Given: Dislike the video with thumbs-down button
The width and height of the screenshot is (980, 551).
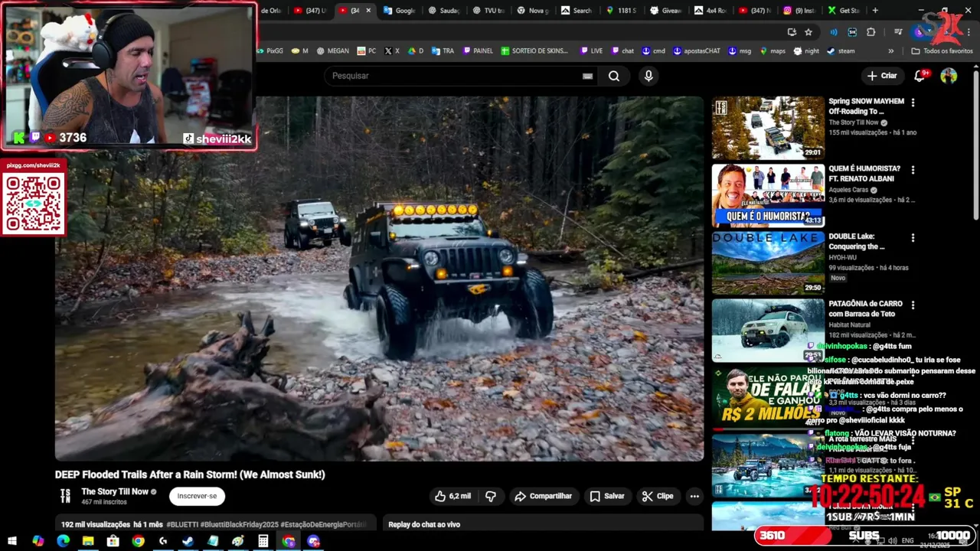Looking at the screenshot, I should (491, 496).
